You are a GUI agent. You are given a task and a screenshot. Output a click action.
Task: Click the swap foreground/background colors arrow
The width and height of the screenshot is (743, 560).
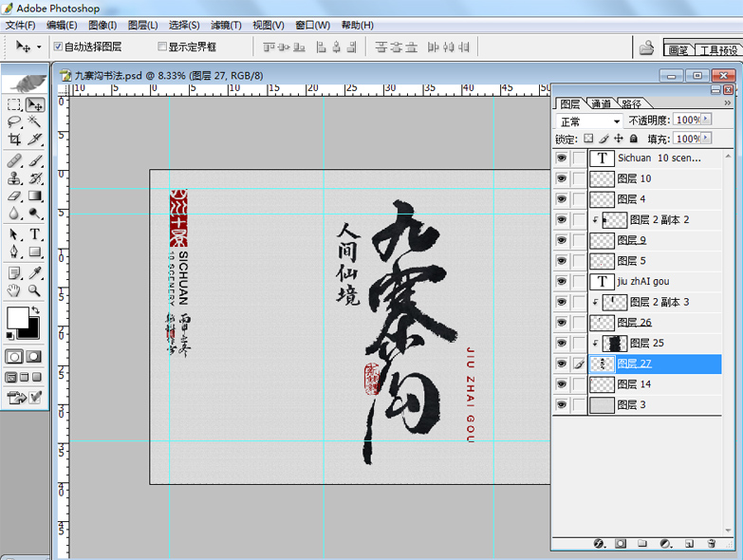coord(35,310)
